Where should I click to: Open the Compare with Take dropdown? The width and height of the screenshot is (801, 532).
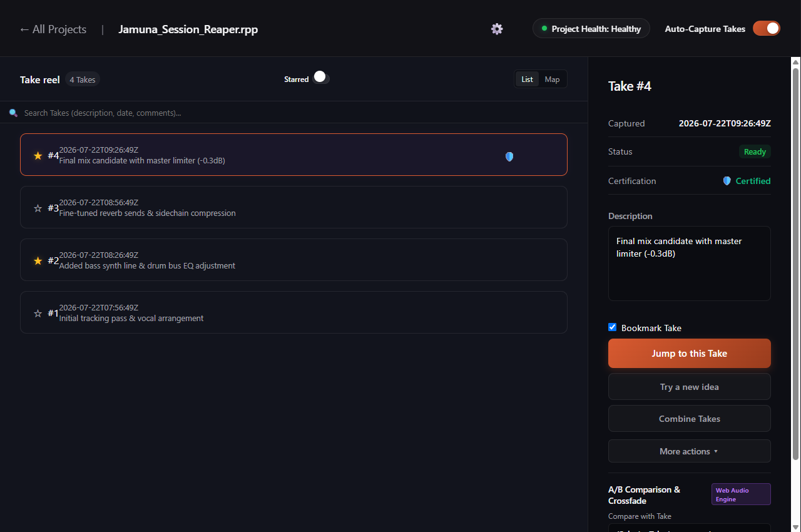point(690,528)
